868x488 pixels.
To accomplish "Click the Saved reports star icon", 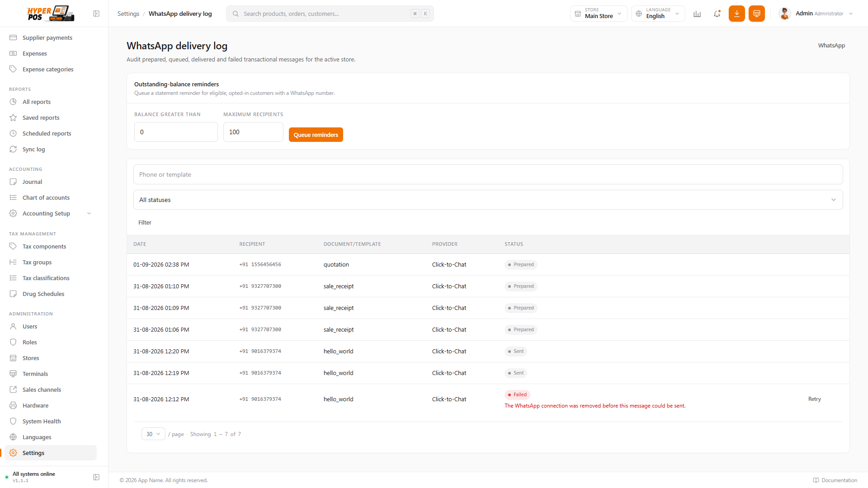I will click(x=13, y=117).
